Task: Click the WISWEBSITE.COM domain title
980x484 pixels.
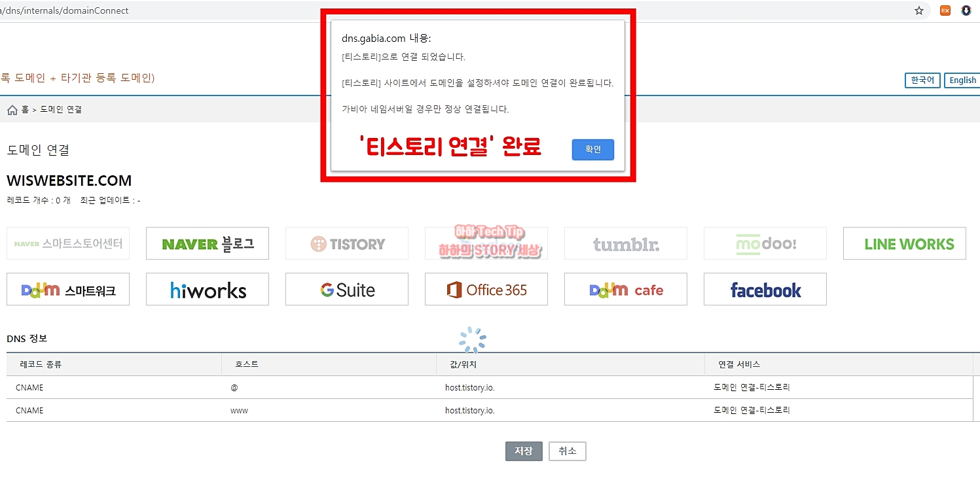Action: coord(69,181)
